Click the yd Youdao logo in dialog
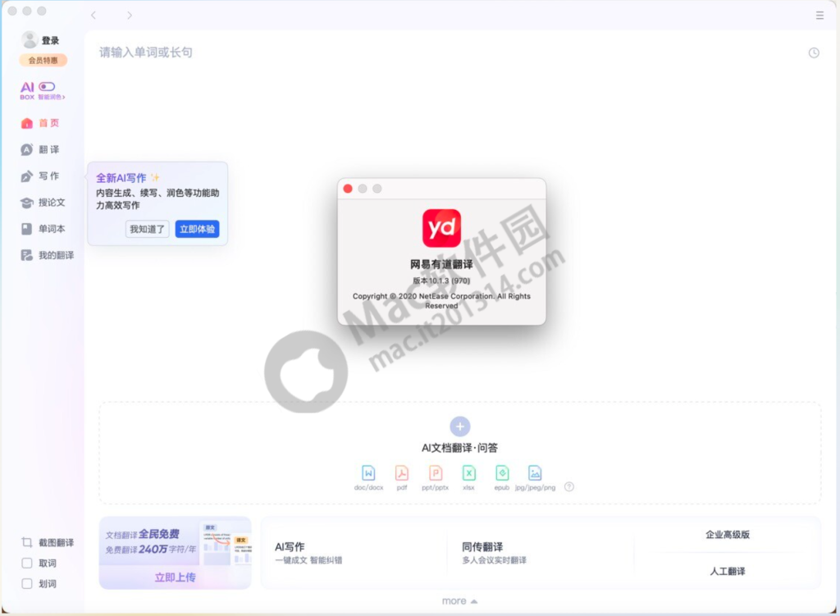 coord(441,228)
